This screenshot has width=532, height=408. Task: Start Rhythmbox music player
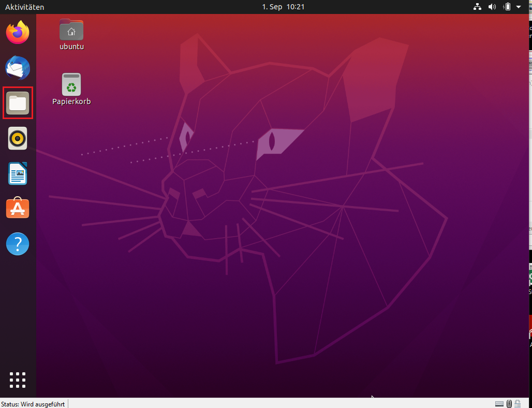[18, 138]
